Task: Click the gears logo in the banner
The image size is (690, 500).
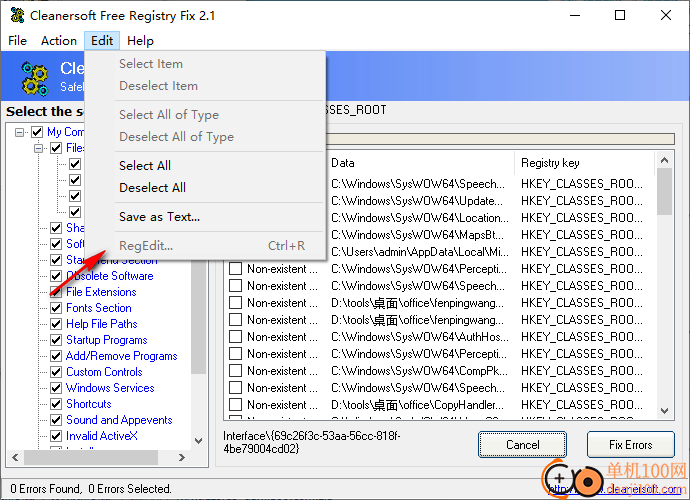Action: pos(35,79)
